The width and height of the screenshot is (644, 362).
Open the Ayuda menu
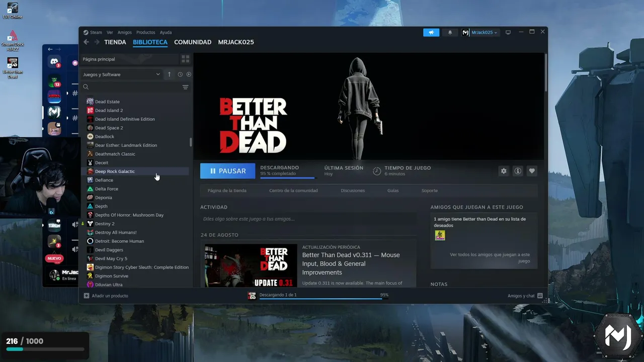point(166,33)
